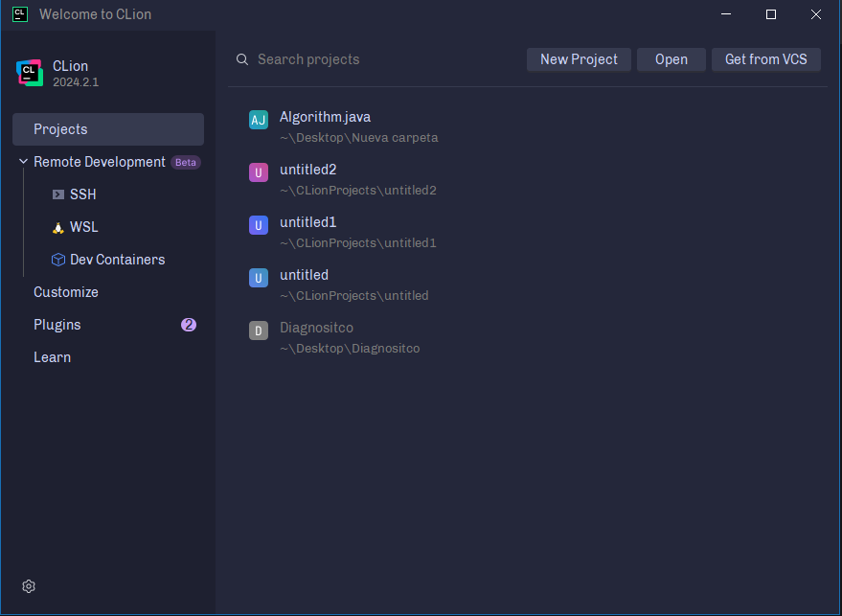Close the Welcome to CLion window

(x=816, y=14)
